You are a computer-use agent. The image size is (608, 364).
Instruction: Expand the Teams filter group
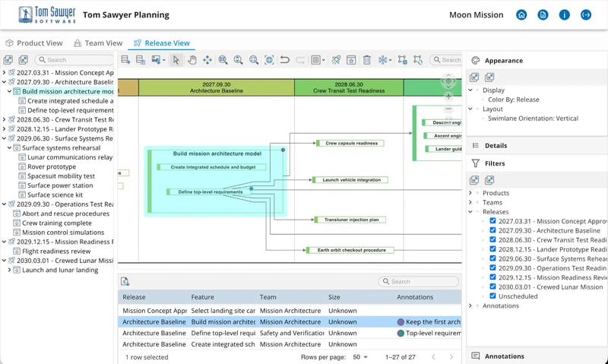click(470, 202)
